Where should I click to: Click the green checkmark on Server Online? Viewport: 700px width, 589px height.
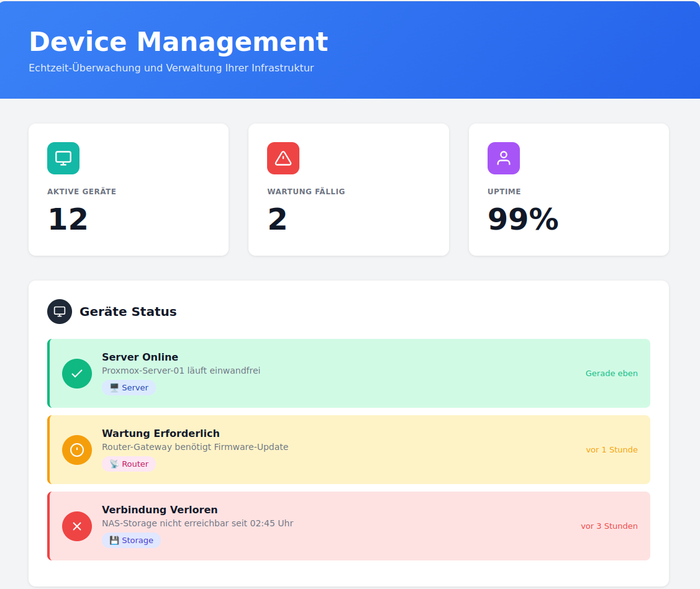[76, 373]
